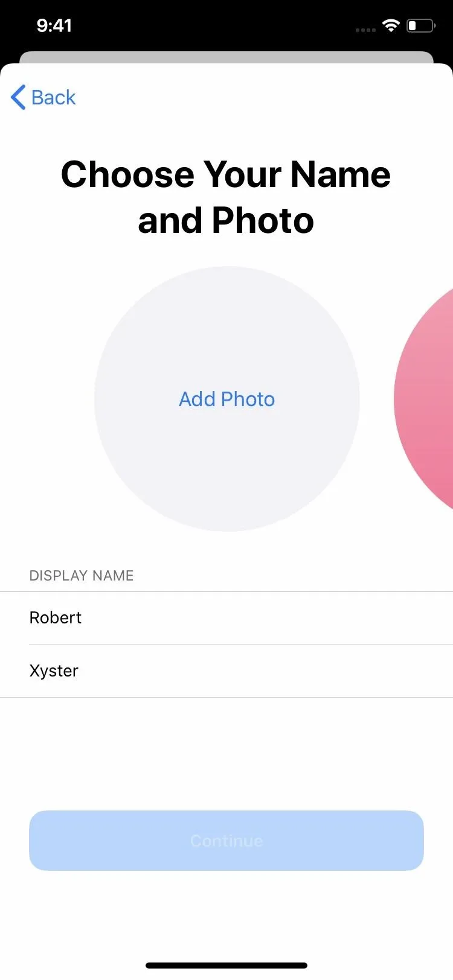Tap the DISPLAY NAME section label
Image resolution: width=453 pixels, height=980 pixels.
pos(82,576)
